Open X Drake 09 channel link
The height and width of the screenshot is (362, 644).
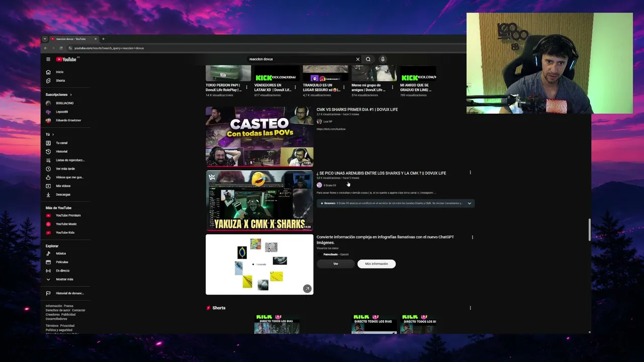point(330,185)
